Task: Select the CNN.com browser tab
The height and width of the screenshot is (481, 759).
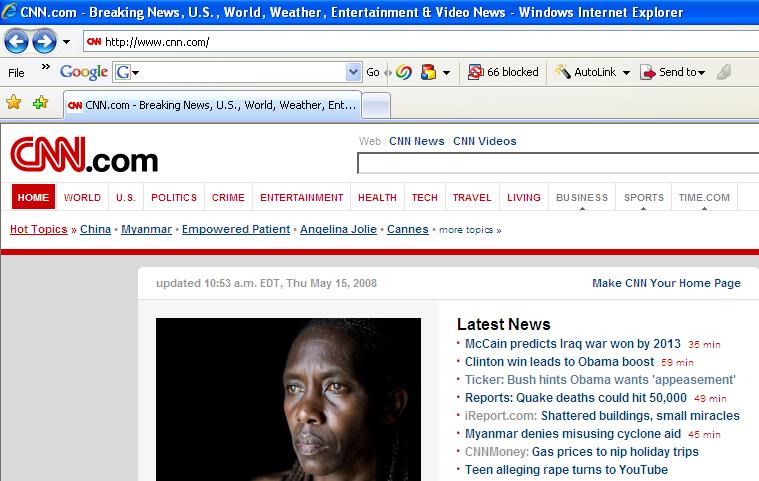Action: (x=211, y=104)
